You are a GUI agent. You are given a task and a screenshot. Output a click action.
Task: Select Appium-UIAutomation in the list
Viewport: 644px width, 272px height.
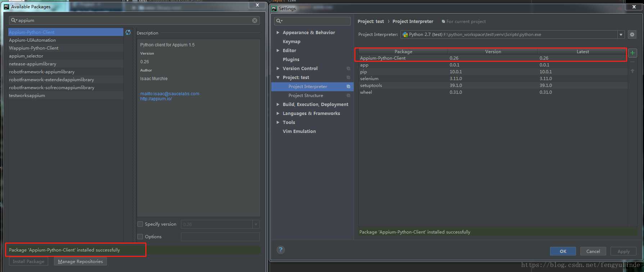(x=66, y=40)
